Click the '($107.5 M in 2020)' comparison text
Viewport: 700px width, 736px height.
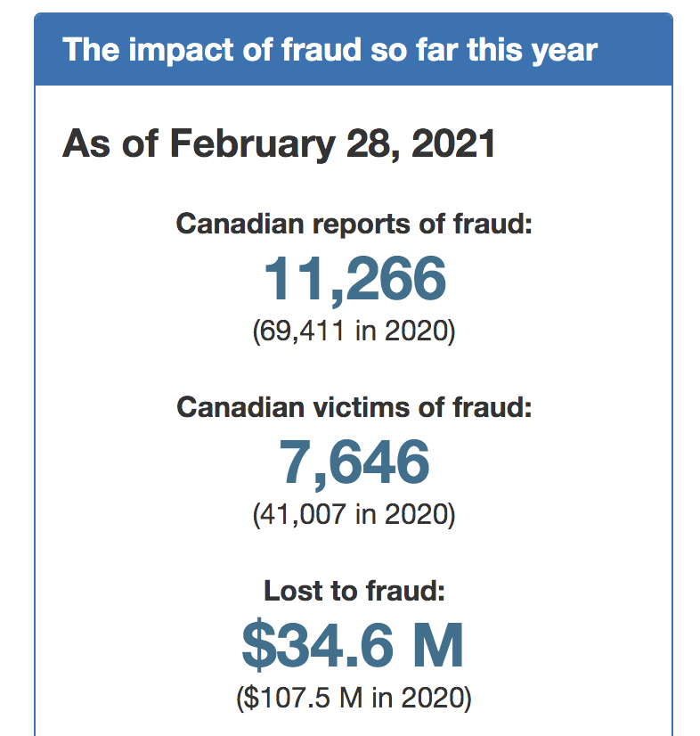point(354,698)
